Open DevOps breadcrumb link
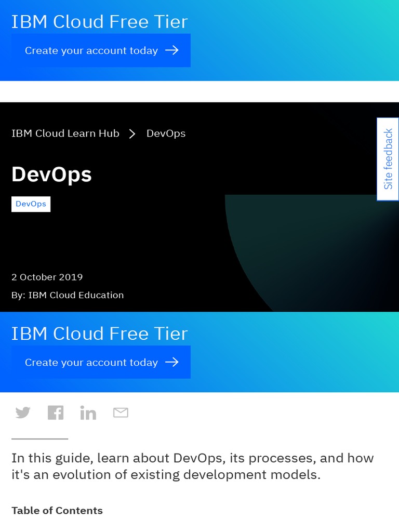Viewport: 399px width, 532px height. click(166, 134)
